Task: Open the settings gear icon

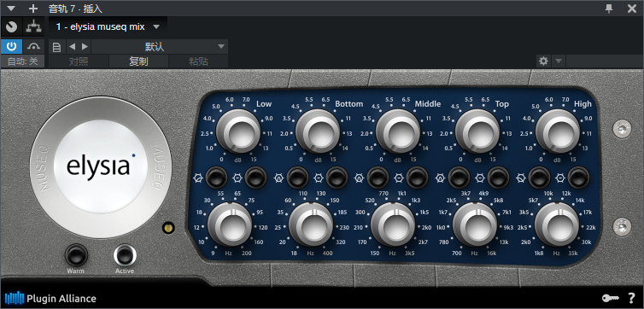Action: [543, 61]
